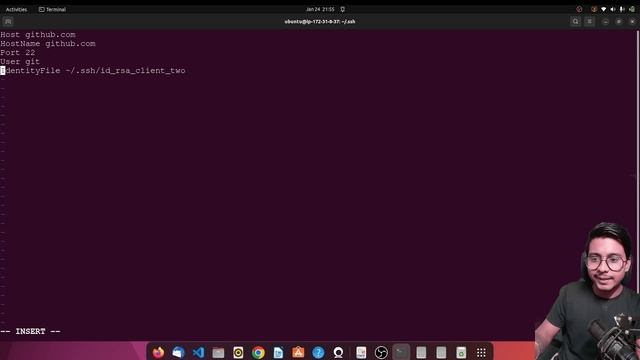
Task: Open the terminal search icon
Action: 576,22
